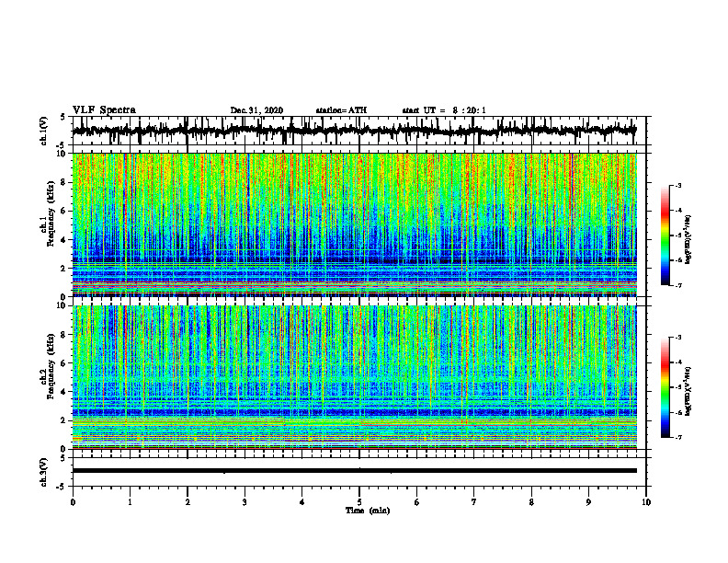728x563 pixels.
Task: Click the "0" tick on the time axis
Action: point(73,502)
